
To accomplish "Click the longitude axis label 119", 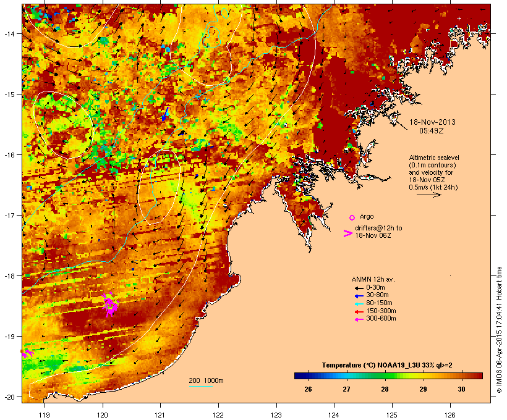I will pyautogui.click(x=45, y=415).
